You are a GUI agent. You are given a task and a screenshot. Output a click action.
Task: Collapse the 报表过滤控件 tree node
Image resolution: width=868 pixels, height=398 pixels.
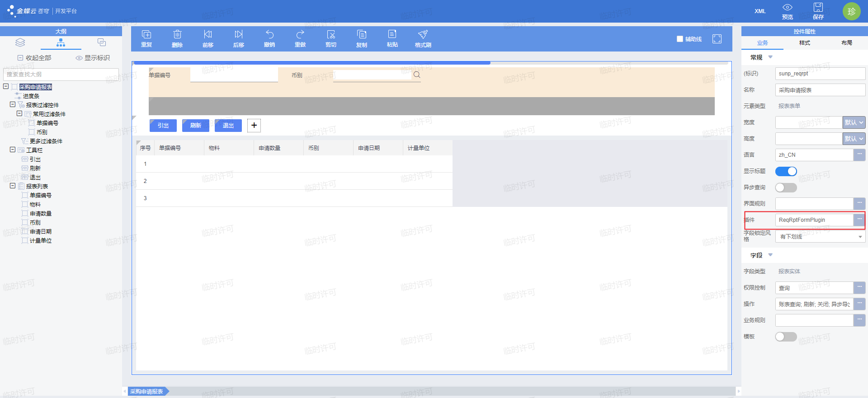[13, 104]
